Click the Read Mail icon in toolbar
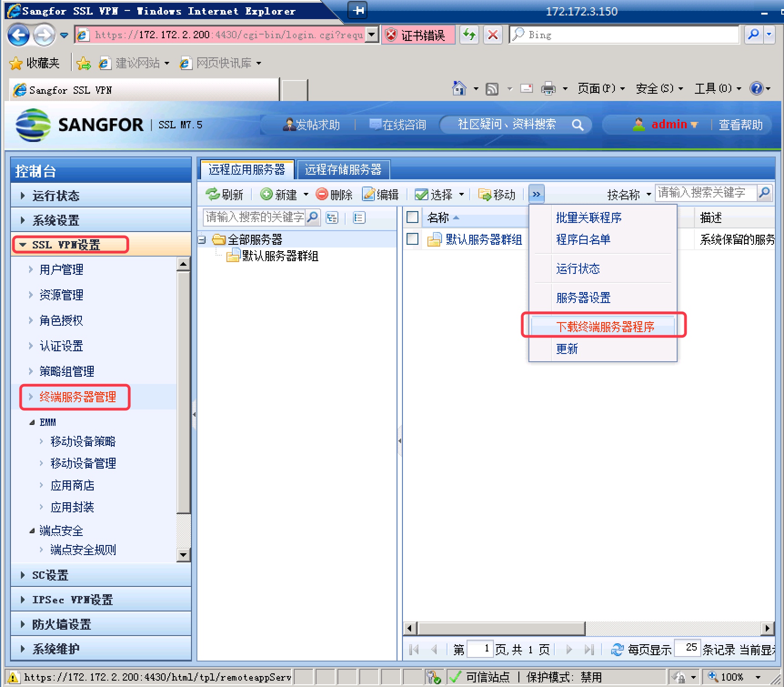784x687 pixels. (x=527, y=88)
